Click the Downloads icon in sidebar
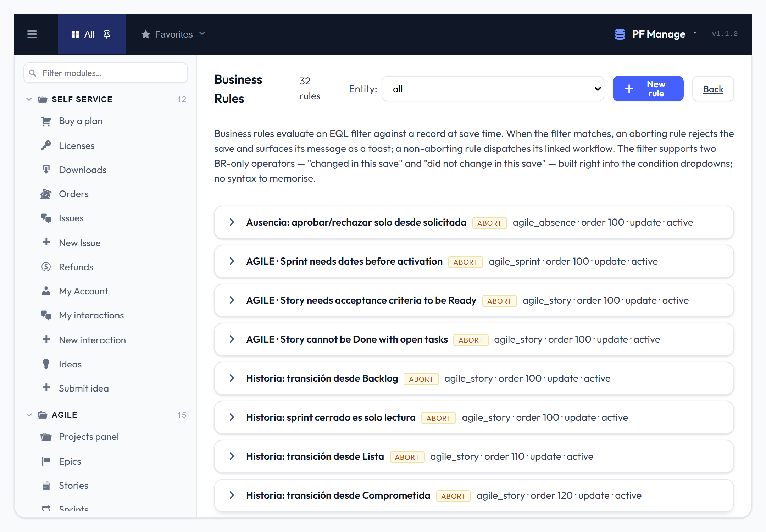Viewport: 766px width, 532px height. click(46, 170)
